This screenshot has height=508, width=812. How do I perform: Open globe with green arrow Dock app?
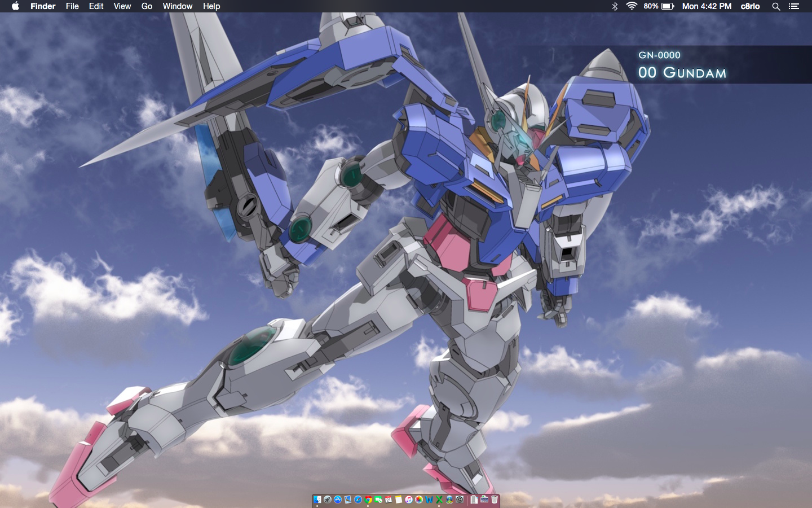pyautogui.click(x=449, y=500)
